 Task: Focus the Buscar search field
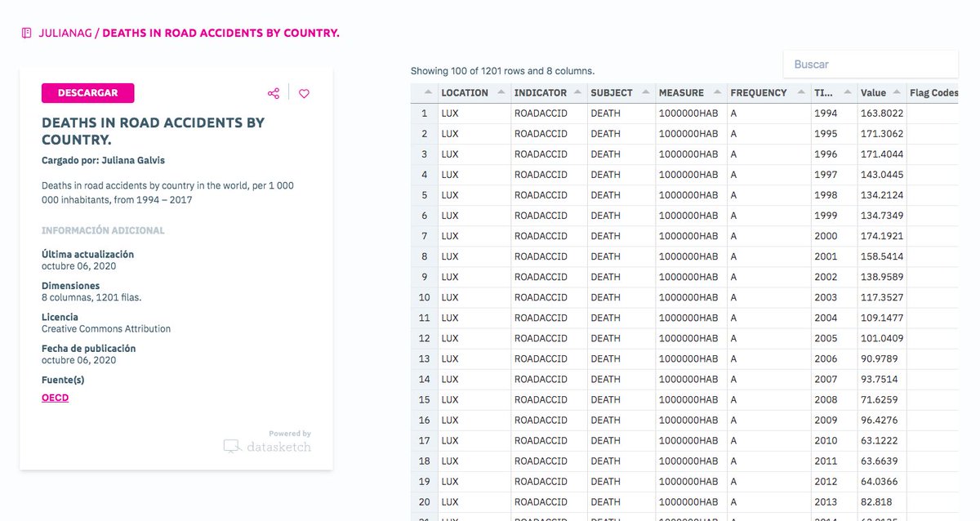click(871, 64)
